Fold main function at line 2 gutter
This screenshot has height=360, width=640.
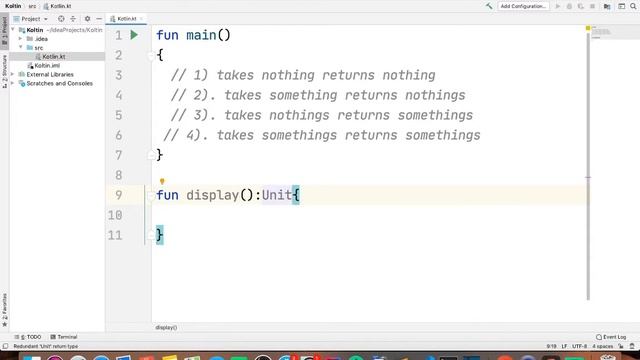151,56
